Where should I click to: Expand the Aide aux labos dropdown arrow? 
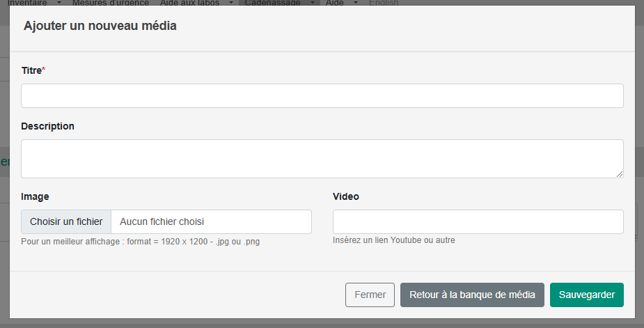coord(231,3)
